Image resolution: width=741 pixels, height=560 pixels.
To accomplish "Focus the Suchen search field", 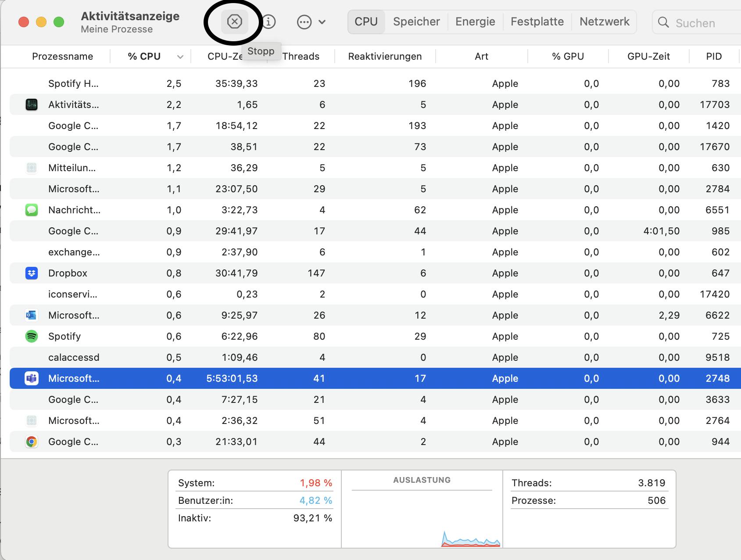I will 698,22.
